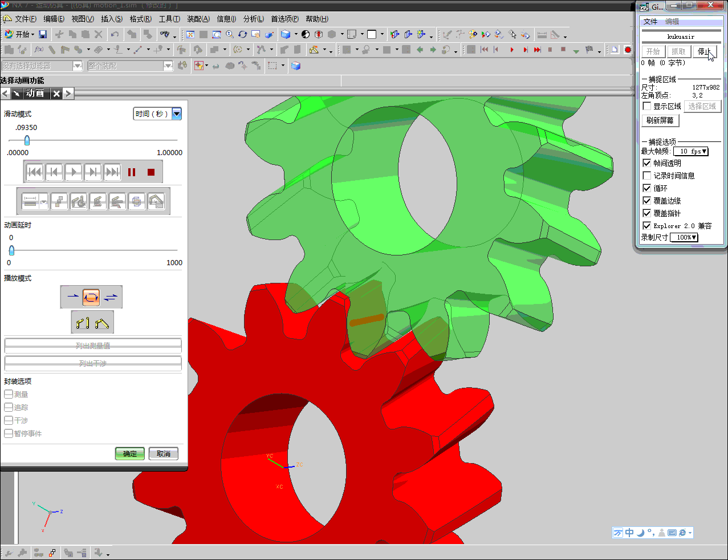Toggle 帧间透明 checkbox
Screen dimensions: 728x560
coord(647,163)
